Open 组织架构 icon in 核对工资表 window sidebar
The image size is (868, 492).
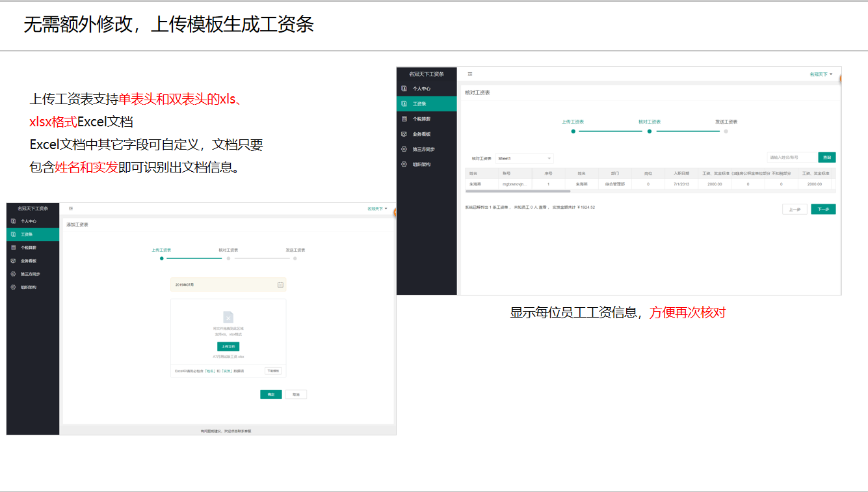404,164
